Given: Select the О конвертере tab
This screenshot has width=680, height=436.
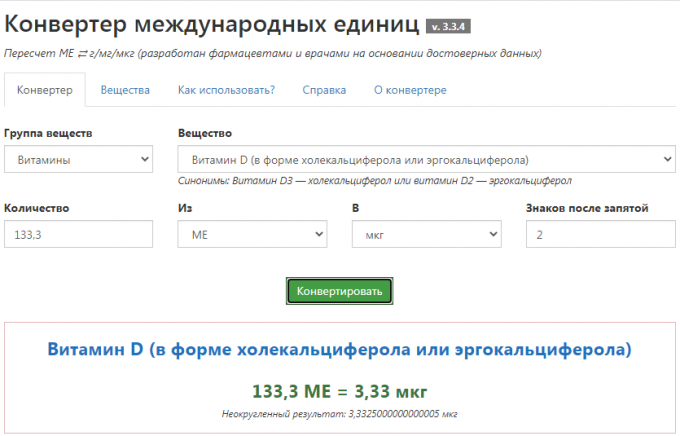Looking at the screenshot, I should tap(410, 90).
